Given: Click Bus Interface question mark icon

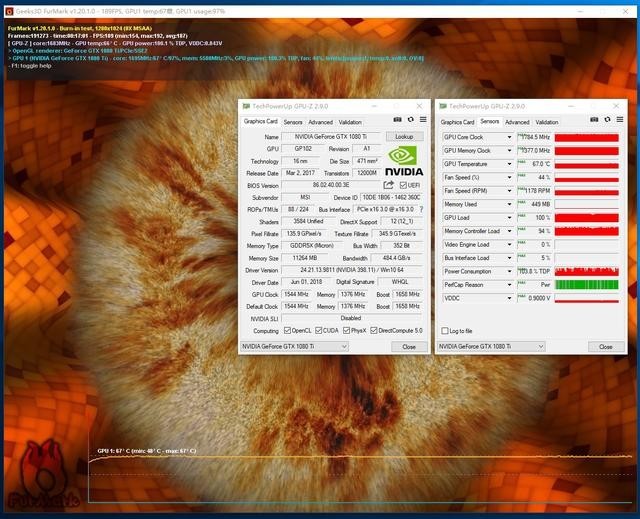Looking at the screenshot, I should 421,209.
